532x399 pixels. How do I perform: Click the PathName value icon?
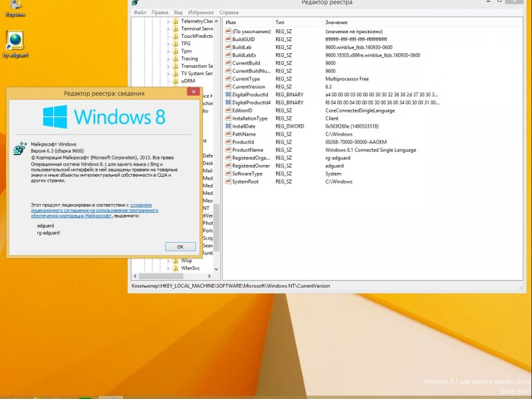(228, 134)
